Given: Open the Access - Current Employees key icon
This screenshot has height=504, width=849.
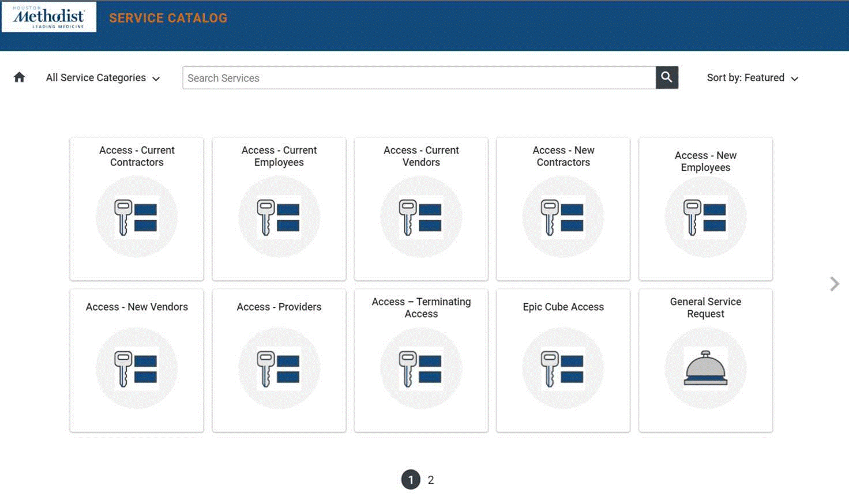Looking at the screenshot, I should tap(279, 217).
